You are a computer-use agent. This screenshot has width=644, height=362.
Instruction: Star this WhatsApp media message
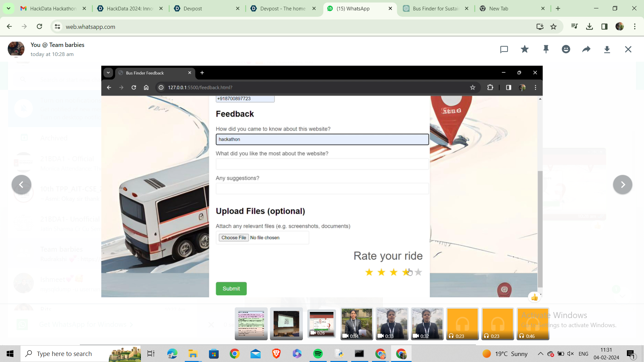coord(525,50)
